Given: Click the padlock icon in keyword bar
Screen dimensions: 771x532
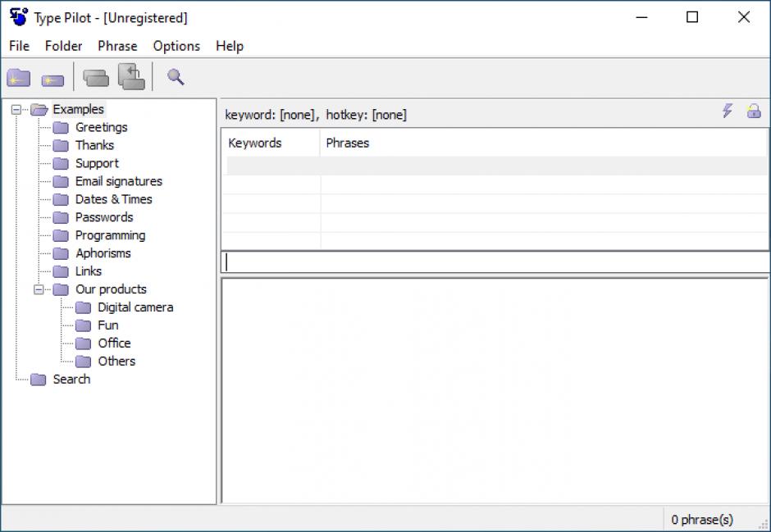Looking at the screenshot, I should tap(754, 111).
